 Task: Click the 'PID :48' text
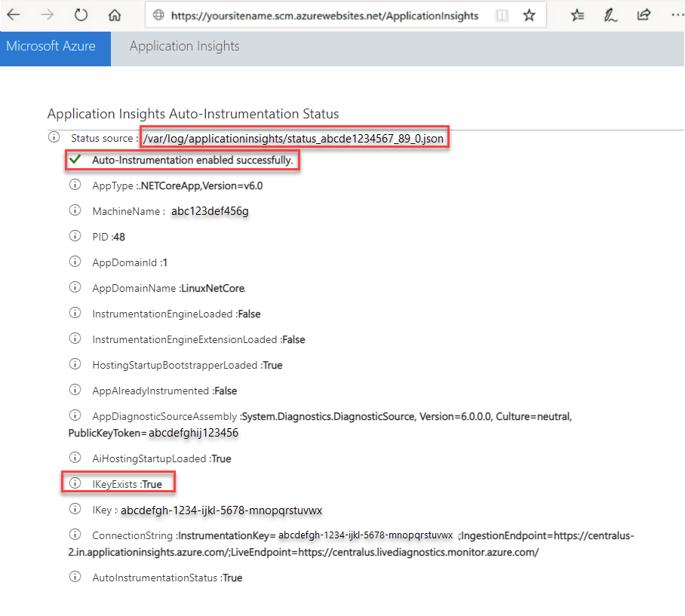pyautogui.click(x=109, y=237)
